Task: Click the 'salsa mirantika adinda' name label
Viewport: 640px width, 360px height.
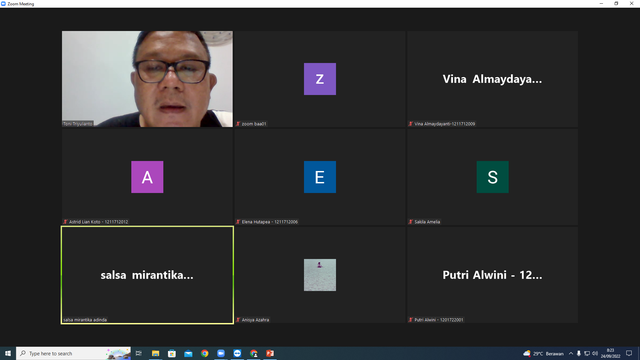Action: [85, 320]
